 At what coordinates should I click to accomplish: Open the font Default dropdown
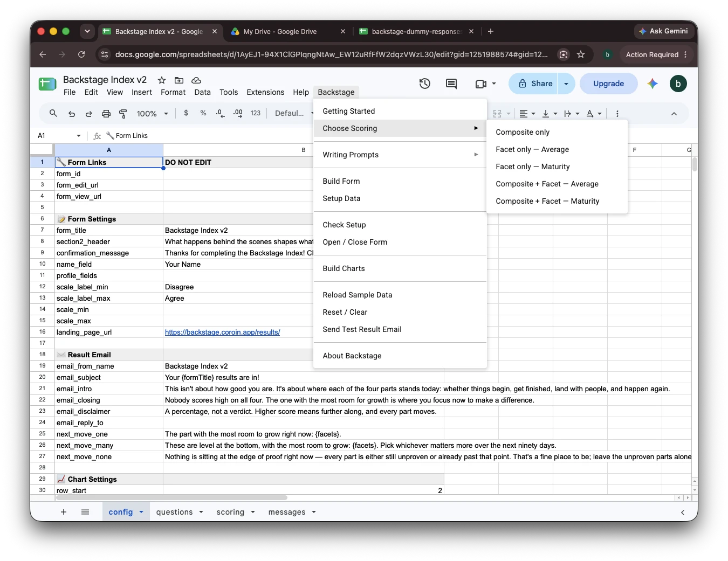[x=293, y=114]
